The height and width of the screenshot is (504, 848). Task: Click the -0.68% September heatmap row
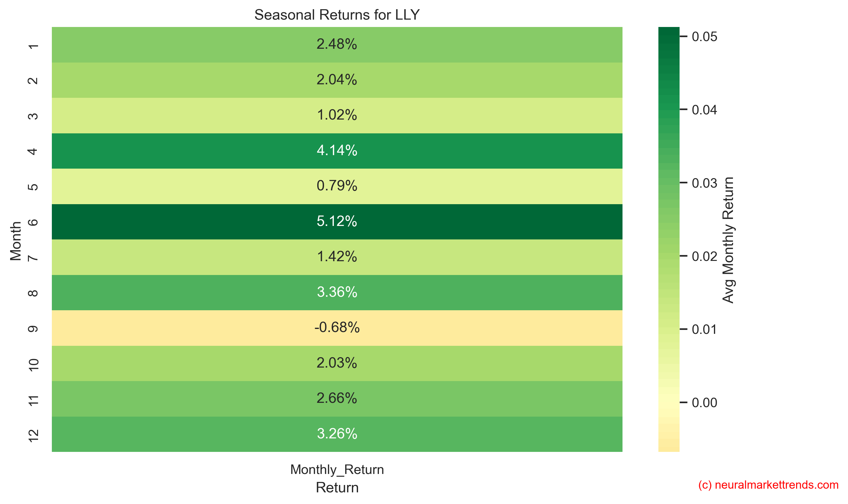(x=337, y=328)
